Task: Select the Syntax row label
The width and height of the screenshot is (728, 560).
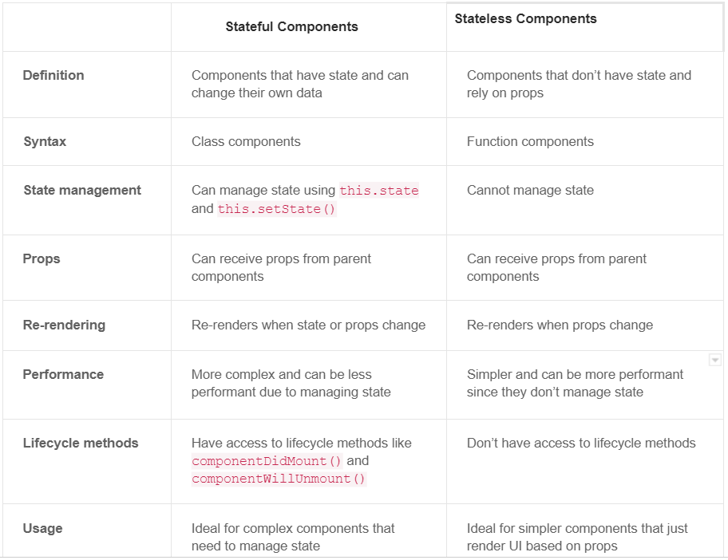Action: coord(45,141)
